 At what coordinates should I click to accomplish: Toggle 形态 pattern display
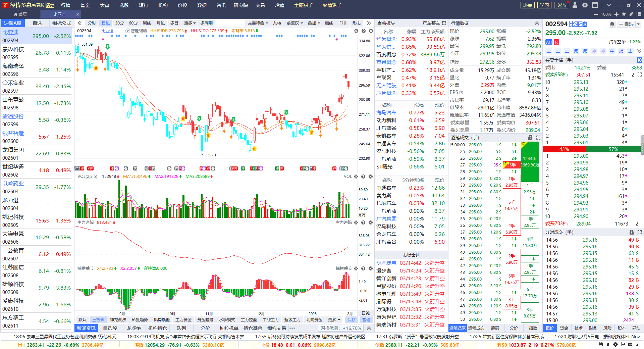click(357, 23)
